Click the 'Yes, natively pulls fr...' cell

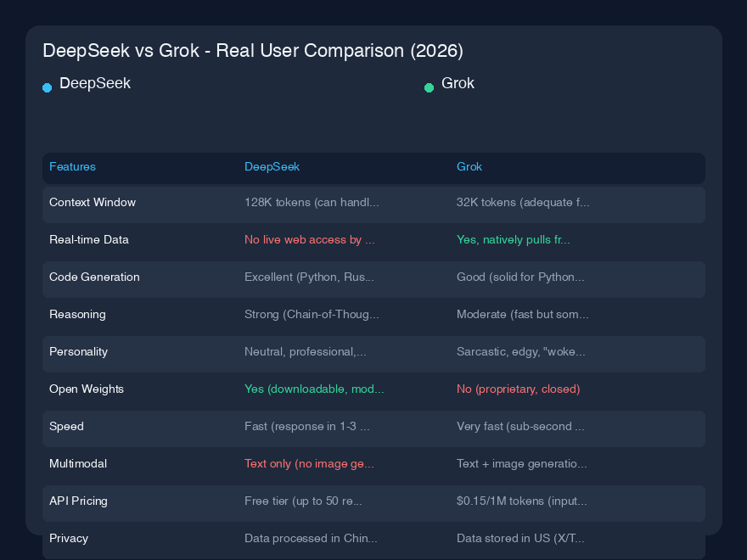coord(513,239)
